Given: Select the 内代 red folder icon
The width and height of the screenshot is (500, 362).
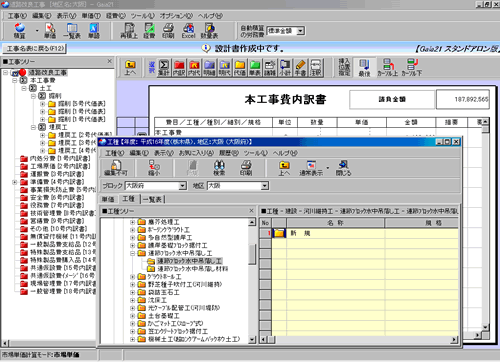Looking at the screenshot, I should click(194, 68).
